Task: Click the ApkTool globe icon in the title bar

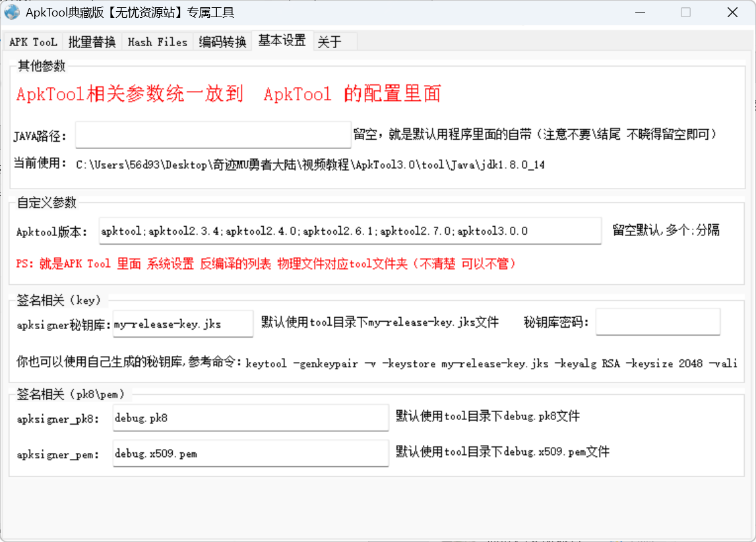Action: tap(12, 12)
